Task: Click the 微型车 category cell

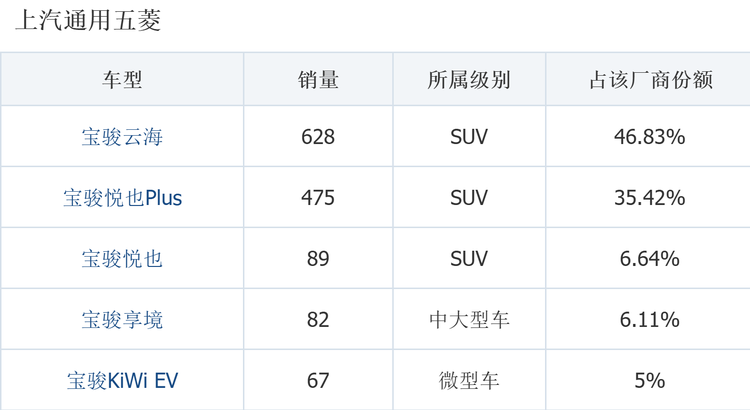Action: pos(469,381)
